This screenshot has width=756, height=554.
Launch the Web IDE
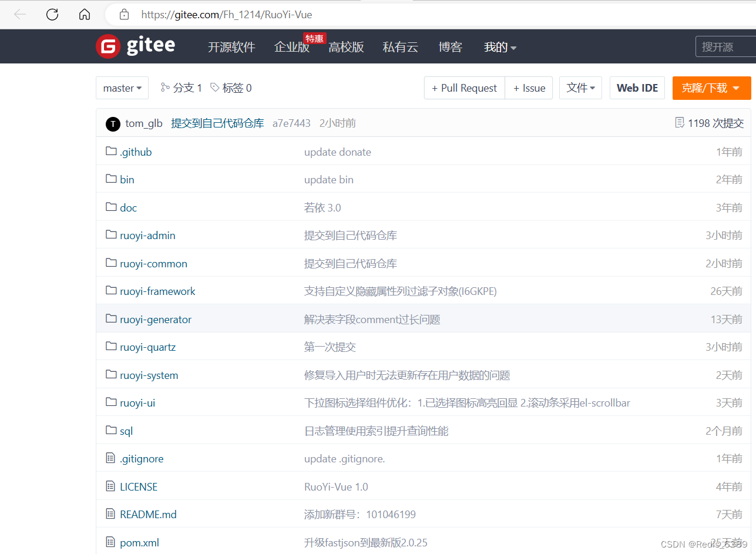(x=637, y=88)
